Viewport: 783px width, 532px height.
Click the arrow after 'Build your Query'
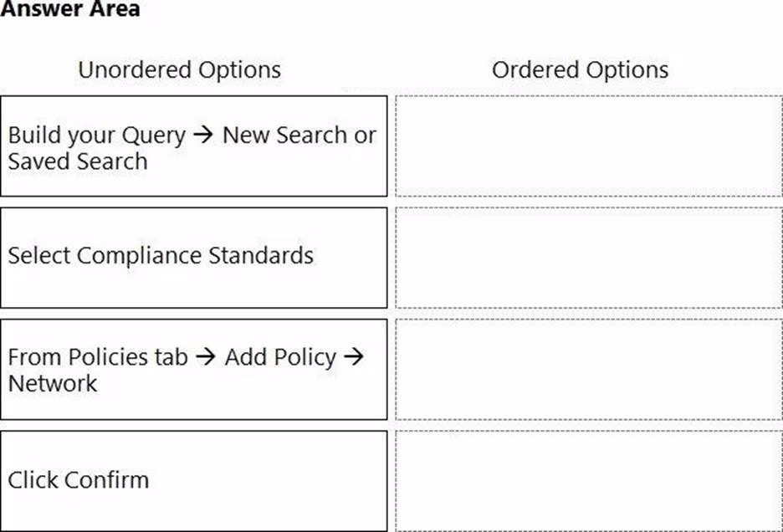pos(203,136)
